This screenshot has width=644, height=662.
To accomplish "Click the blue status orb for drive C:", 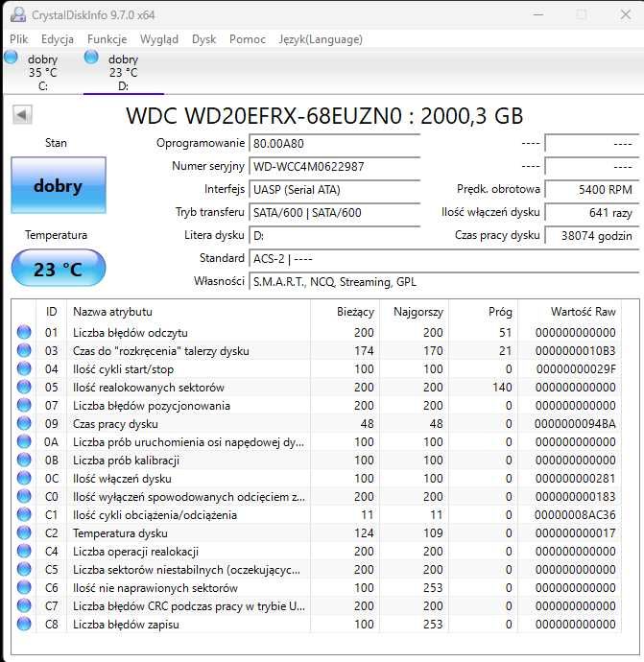I will [11, 58].
